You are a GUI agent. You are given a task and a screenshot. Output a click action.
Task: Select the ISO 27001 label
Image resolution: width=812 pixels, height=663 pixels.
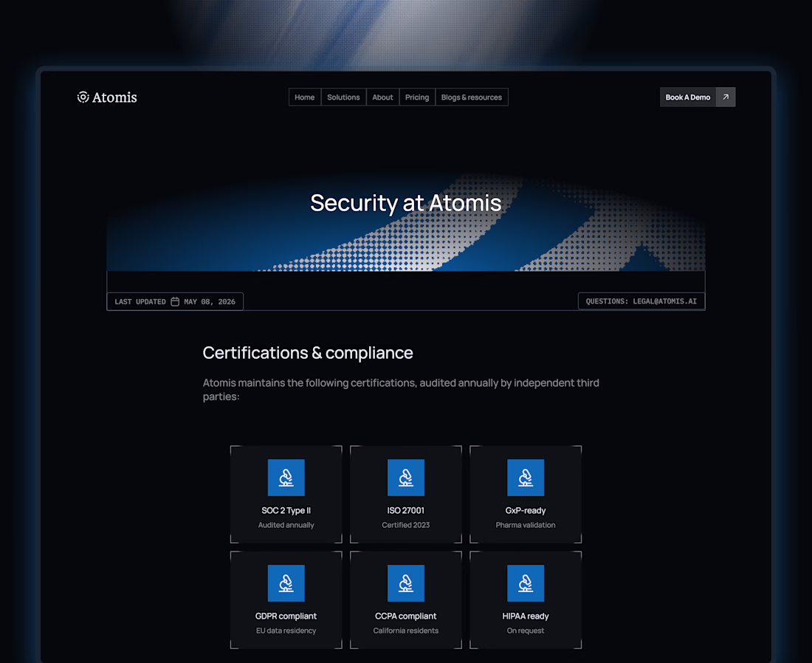405,510
